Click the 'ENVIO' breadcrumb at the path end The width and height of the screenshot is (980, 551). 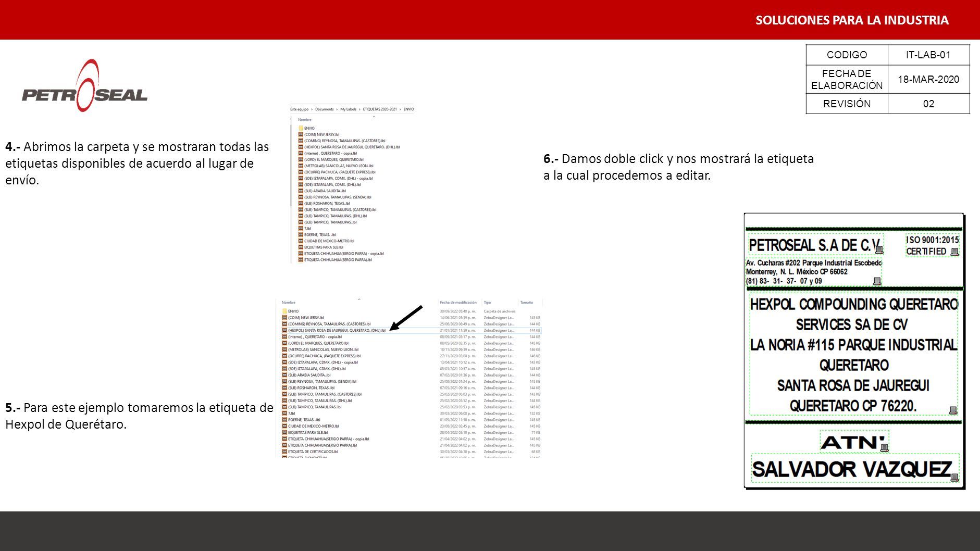point(408,109)
